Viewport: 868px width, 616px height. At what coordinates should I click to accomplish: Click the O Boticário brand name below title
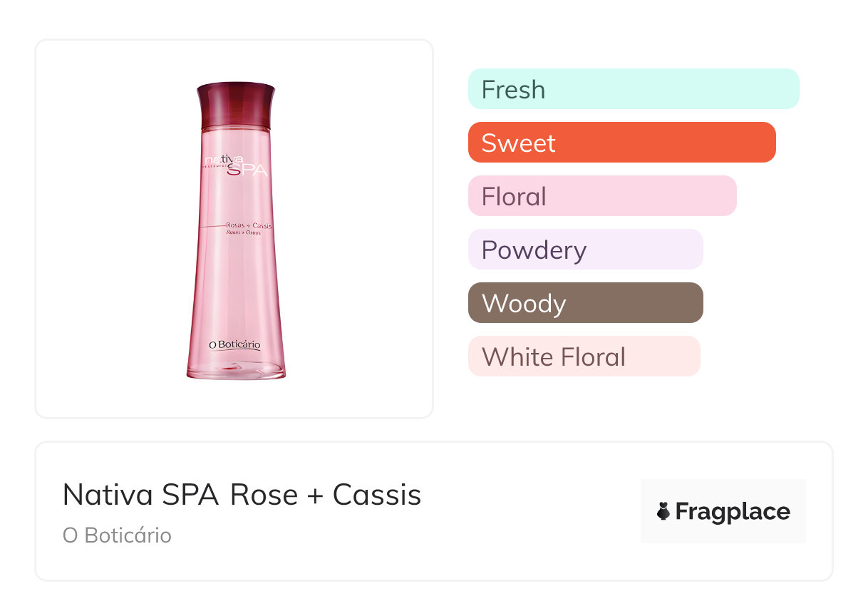117,535
